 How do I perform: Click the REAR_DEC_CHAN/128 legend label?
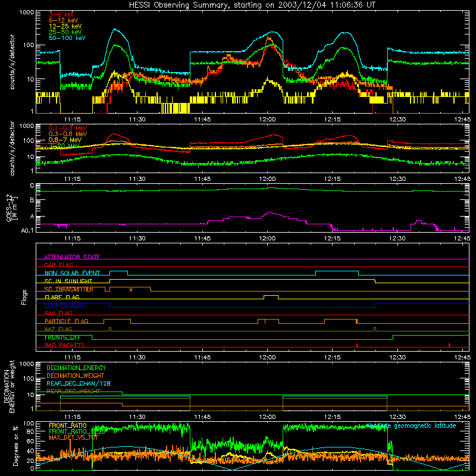click(79, 383)
